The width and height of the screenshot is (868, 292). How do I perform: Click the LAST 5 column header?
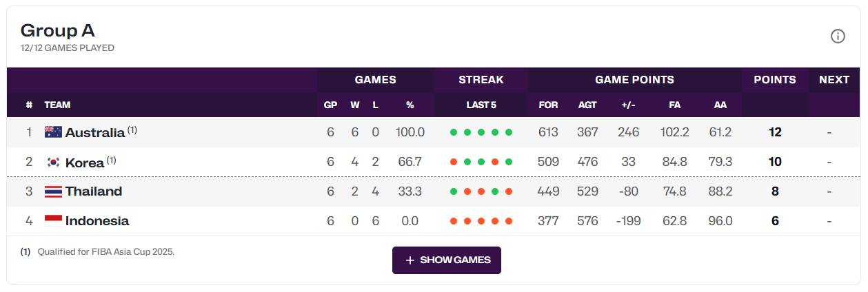[481, 105]
